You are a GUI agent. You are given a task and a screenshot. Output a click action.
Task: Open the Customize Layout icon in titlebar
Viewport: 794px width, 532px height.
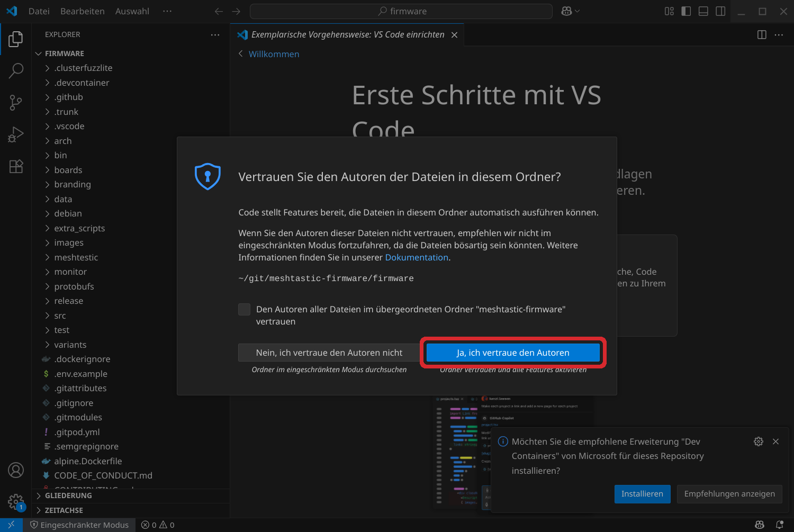click(x=669, y=11)
